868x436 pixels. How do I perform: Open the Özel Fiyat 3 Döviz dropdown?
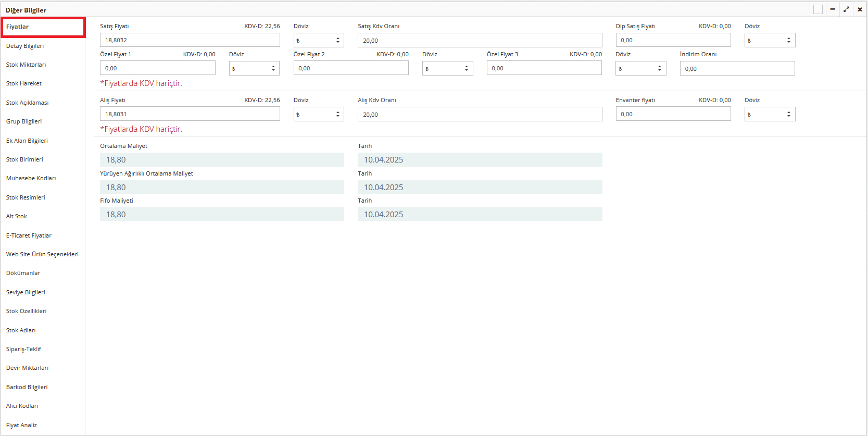(640, 69)
